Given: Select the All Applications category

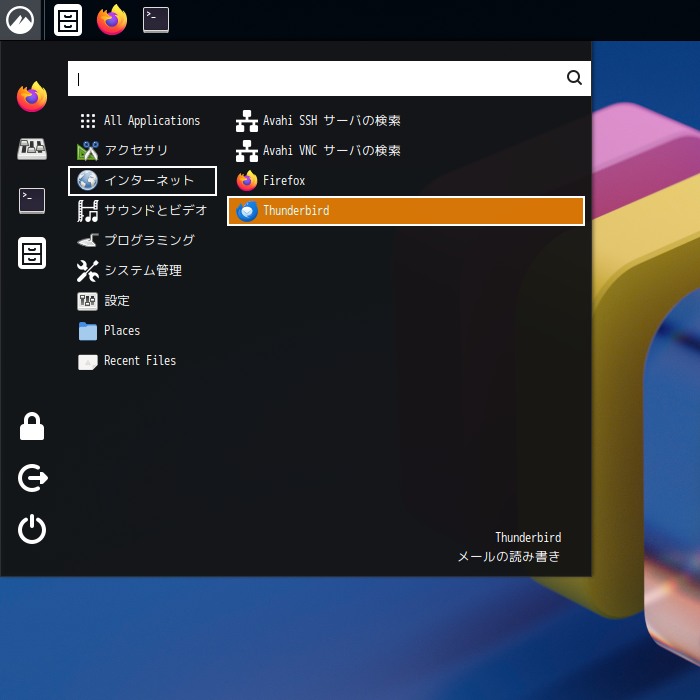Looking at the screenshot, I should 142,121.
